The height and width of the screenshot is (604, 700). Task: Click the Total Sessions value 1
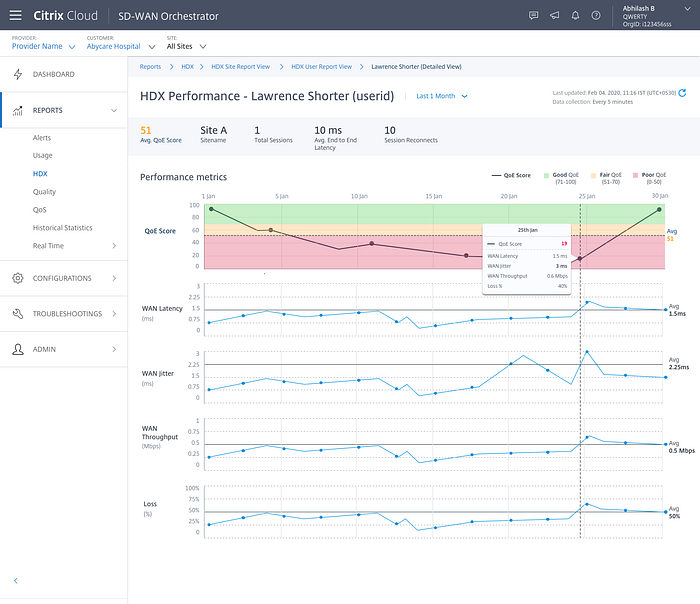pos(257,130)
